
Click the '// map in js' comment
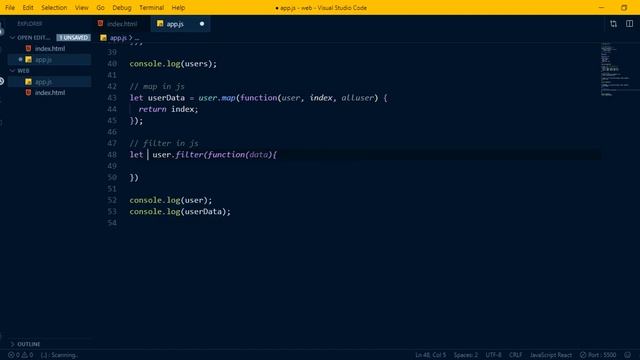[x=157, y=87]
